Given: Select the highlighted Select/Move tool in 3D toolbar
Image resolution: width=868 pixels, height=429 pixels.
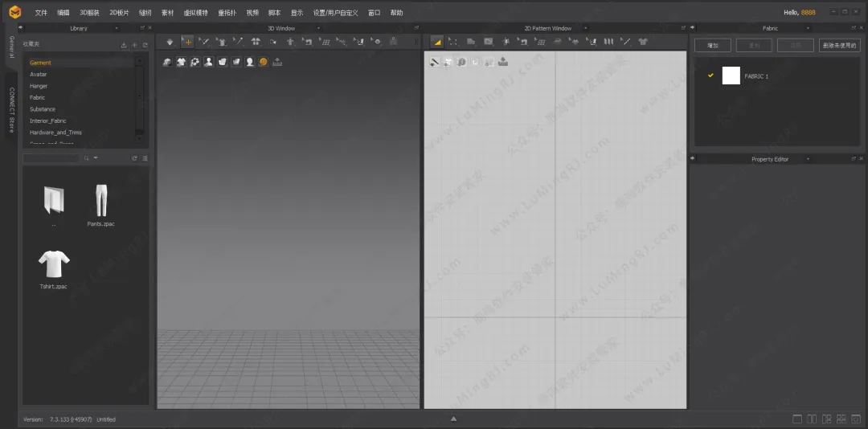Looking at the screenshot, I should 187,41.
